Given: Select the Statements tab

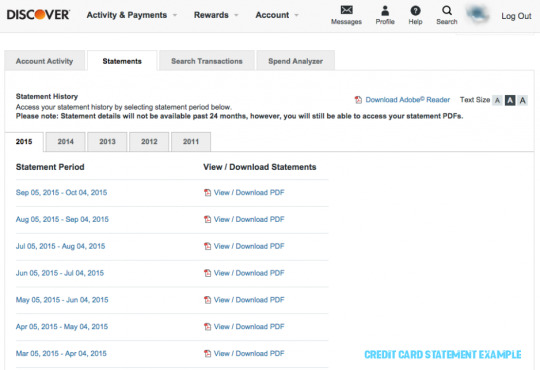Looking at the screenshot, I should coord(122,61).
